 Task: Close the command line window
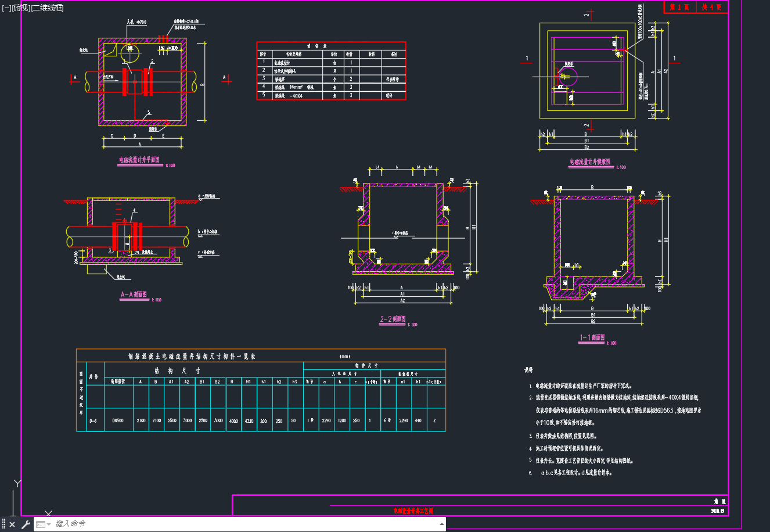click(x=12, y=524)
